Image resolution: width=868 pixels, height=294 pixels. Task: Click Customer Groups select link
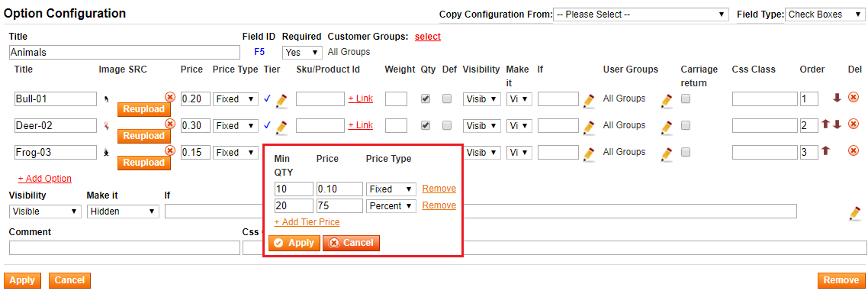pos(428,37)
